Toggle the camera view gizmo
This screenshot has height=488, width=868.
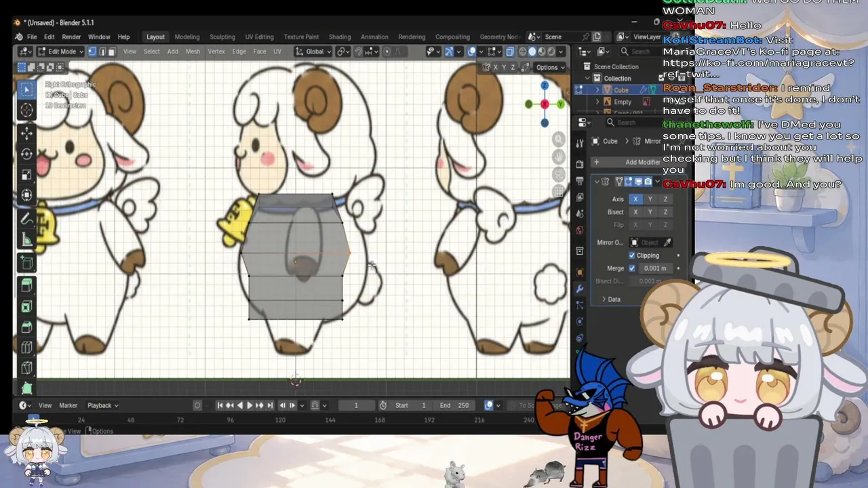click(559, 174)
